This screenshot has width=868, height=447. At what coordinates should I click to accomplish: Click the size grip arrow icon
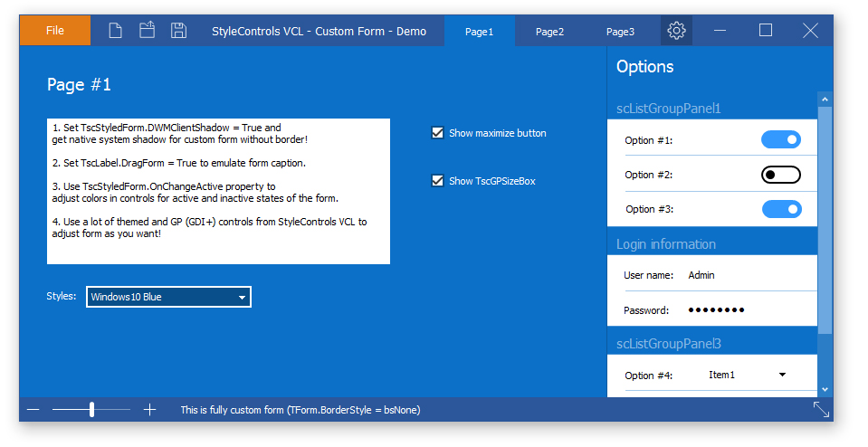tap(821, 409)
